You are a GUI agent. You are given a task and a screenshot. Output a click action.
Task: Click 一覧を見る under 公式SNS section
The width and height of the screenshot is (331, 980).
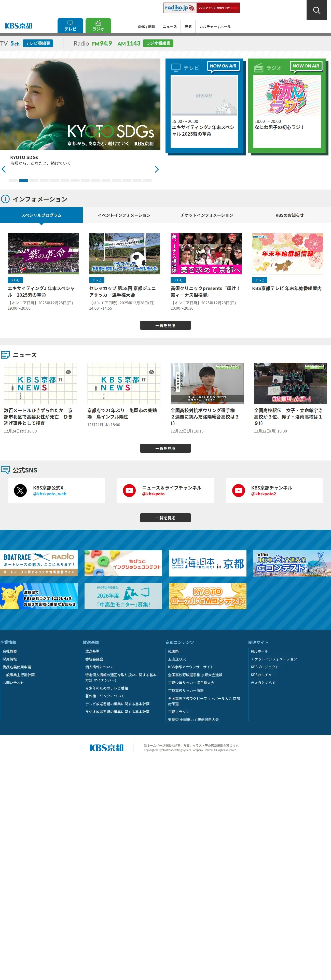click(x=165, y=518)
